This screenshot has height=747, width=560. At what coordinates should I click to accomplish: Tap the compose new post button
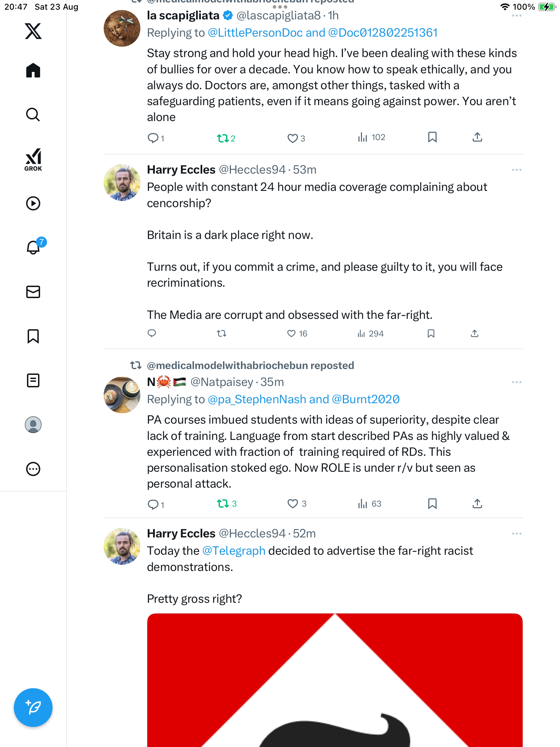33,708
